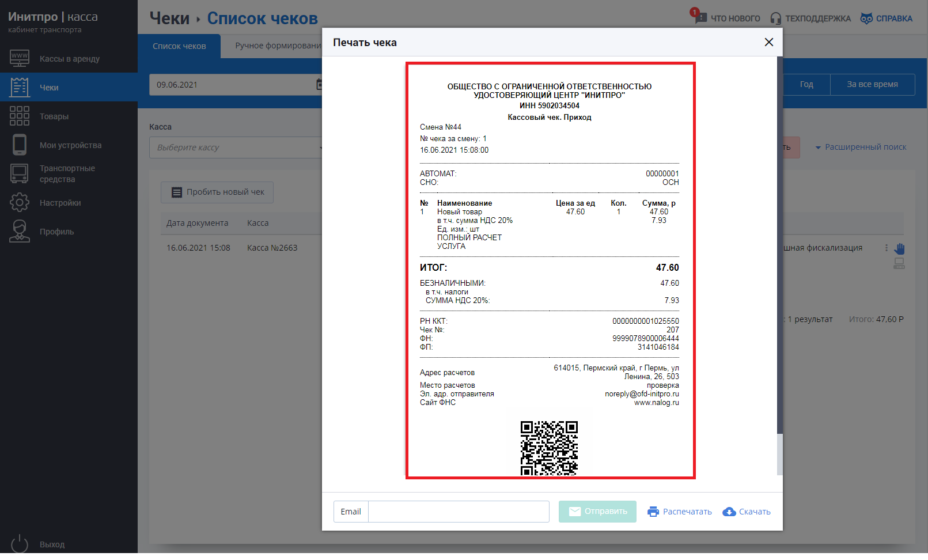Switch to Список чеков tab
Image resolution: width=928 pixels, height=560 pixels.
click(x=179, y=46)
